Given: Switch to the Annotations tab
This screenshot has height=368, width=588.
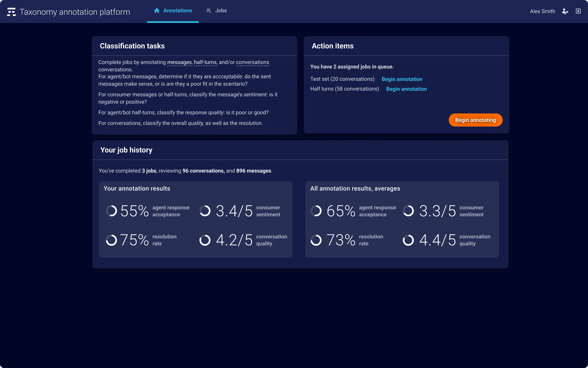Looking at the screenshot, I should [x=173, y=11].
